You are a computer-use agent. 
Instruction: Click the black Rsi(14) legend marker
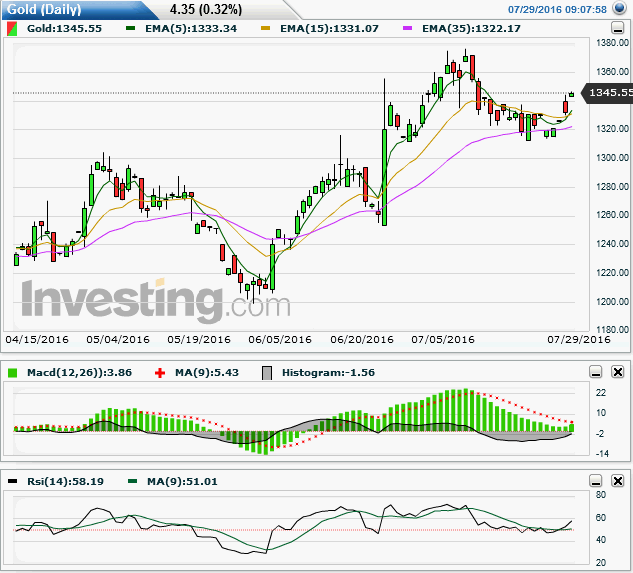13,481
